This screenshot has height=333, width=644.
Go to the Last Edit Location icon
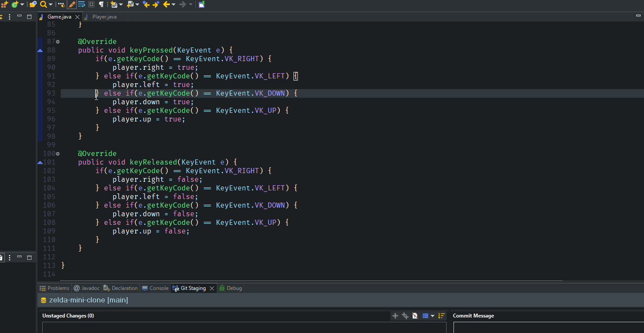tap(146, 4)
